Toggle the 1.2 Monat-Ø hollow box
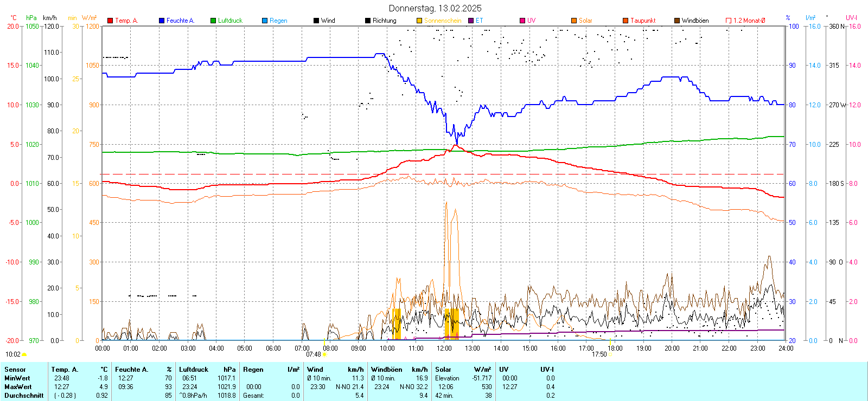Screen dimensions: 868x401 point(729,21)
